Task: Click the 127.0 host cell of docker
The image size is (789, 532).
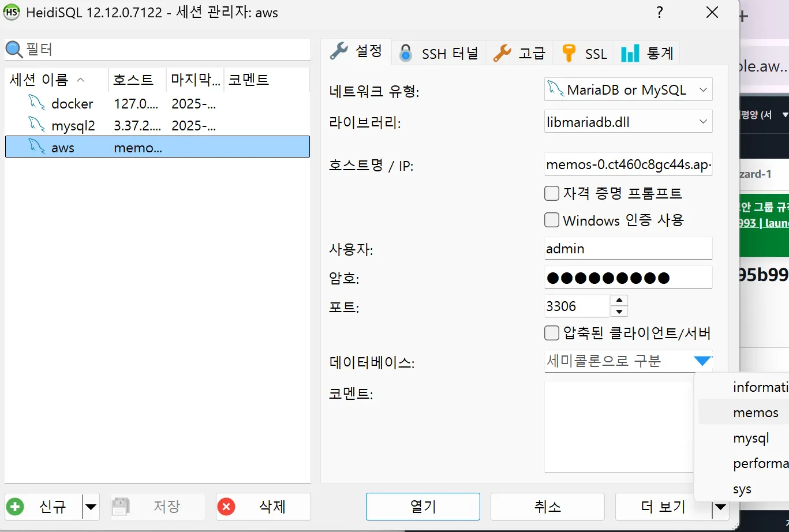Action: 136,104
